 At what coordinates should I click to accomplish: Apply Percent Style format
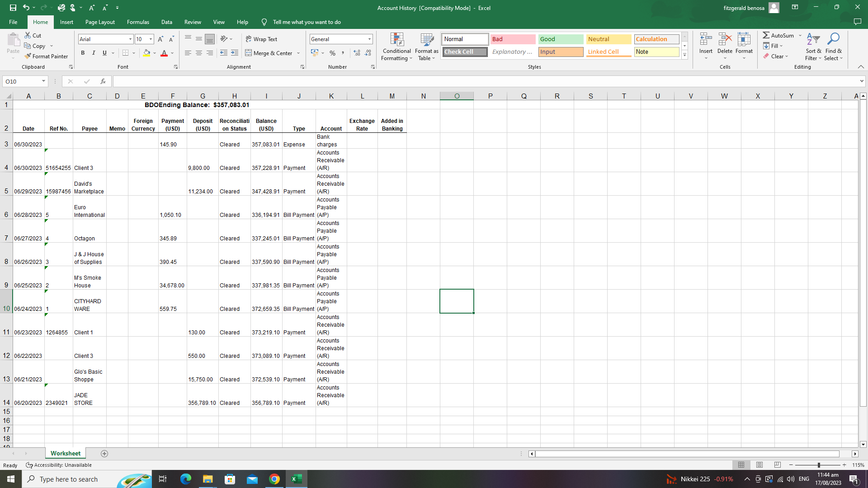point(333,53)
